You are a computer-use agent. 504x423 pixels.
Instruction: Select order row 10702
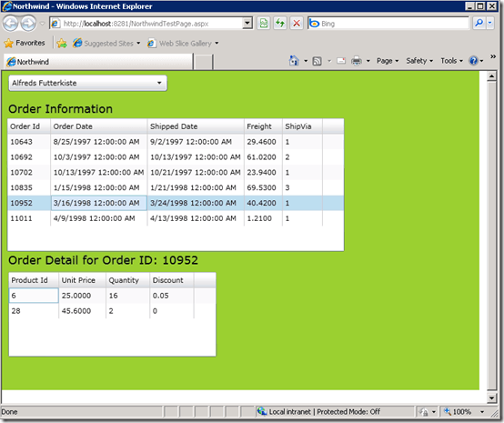tap(176, 172)
